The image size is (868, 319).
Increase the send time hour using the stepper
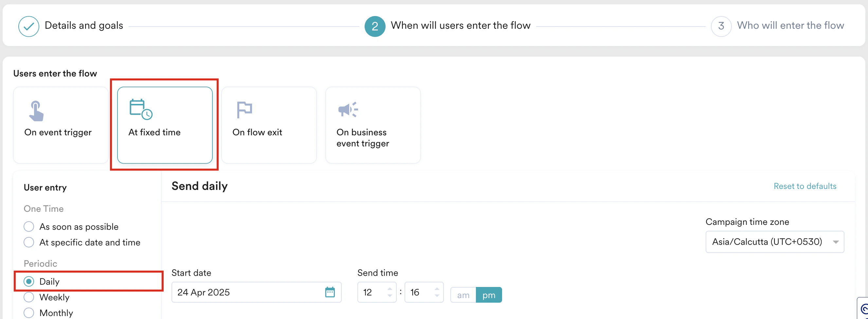(x=389, y=289)
